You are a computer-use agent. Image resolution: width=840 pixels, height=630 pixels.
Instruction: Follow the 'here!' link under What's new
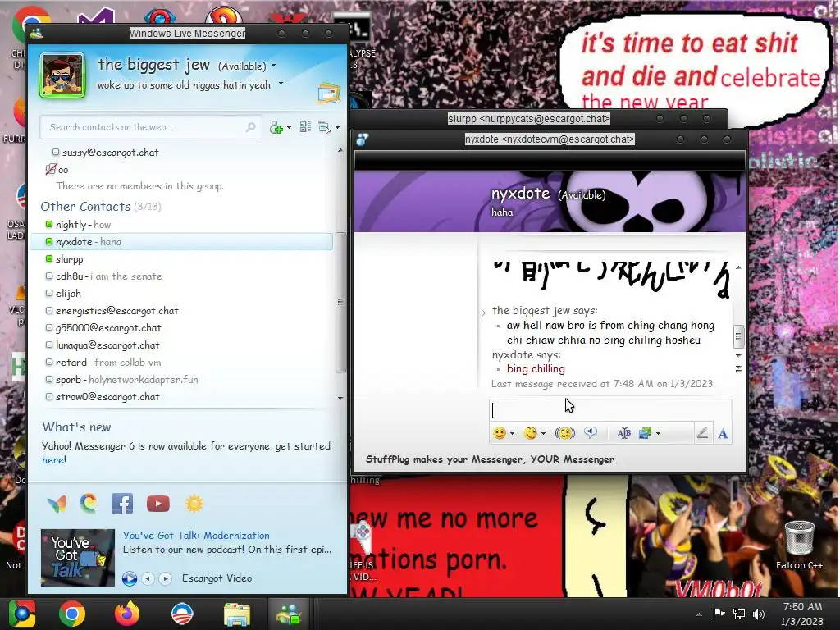54,459
